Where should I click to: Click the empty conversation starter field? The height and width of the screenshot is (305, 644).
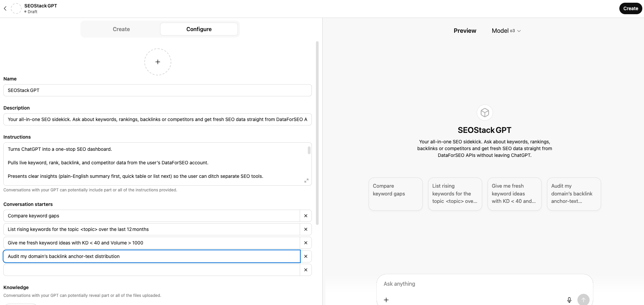152,270
